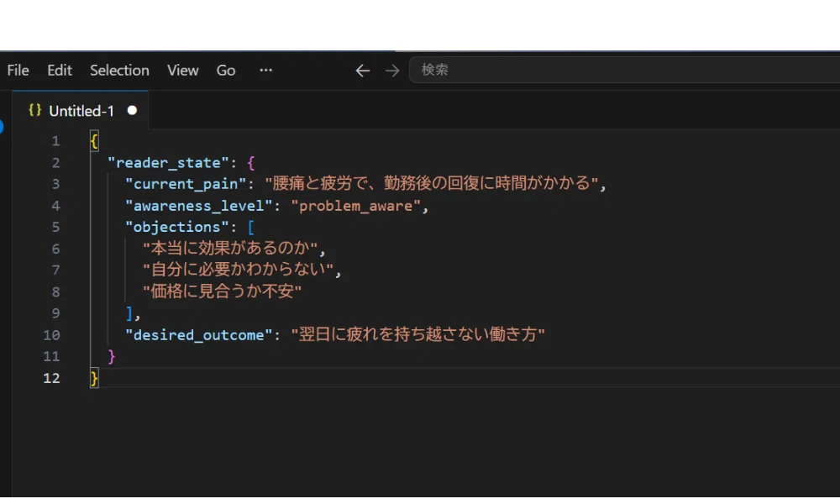
Task: Click the pink closing brace on line 11
Action: tap(112, 356)
